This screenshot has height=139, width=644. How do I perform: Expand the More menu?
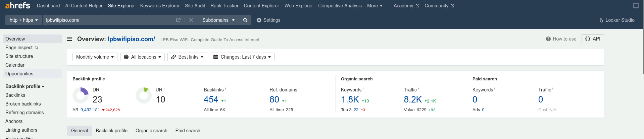[x=375, y=6]
